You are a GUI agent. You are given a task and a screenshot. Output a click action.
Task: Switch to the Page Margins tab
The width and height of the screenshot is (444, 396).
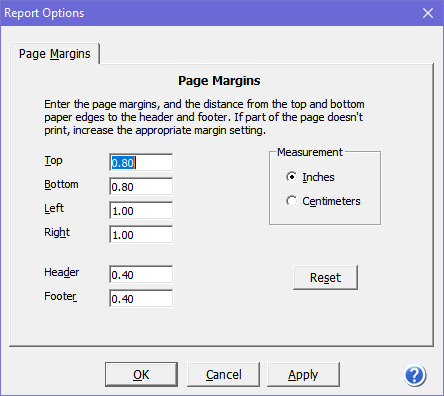click(x=55, y=54)
